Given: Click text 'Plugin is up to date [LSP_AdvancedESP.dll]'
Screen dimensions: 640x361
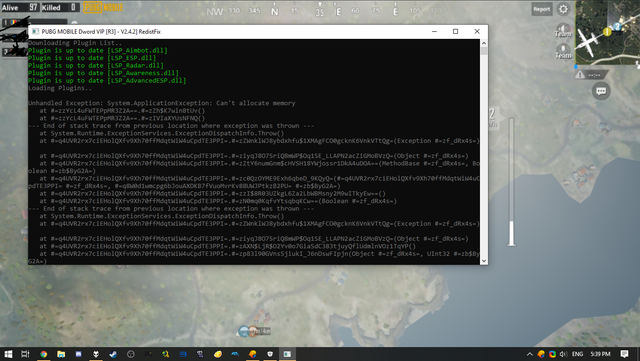Looking at the screenshot, I should (x=107, y=80).
